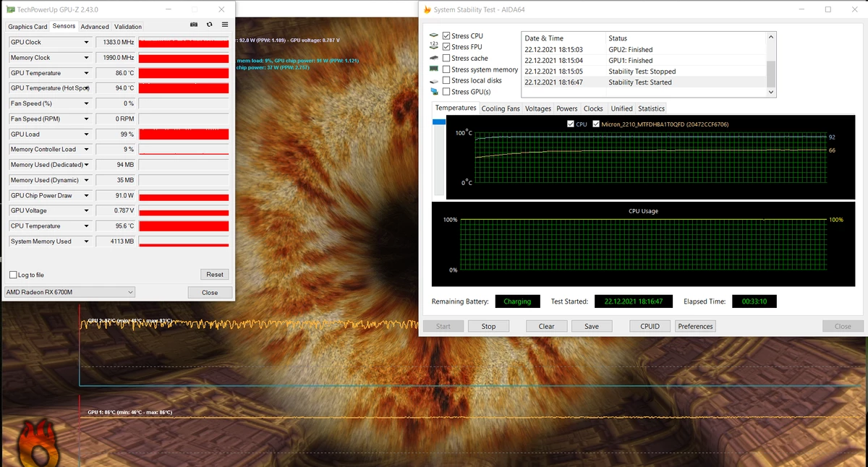Click the CPU chip icon beside Stress CPU

435,35
